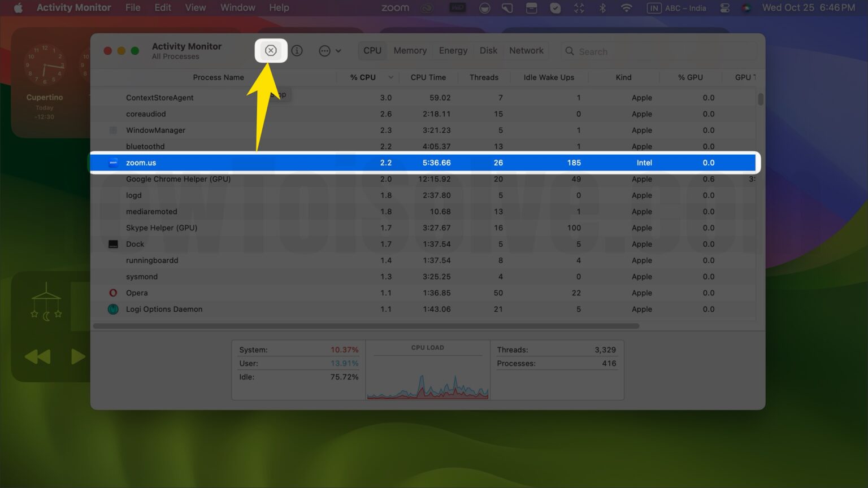The image size is (868, 488).
Task: Click the CPU Time column header
Action: (428, 77)
